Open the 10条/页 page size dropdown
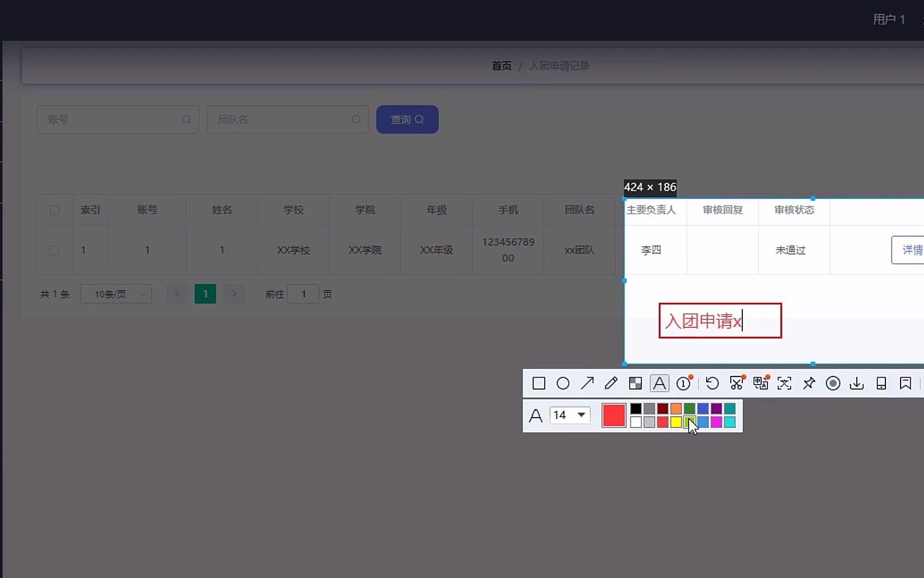Image resolution: width=924 pixels, height=578 pixels. pyautogui.click(x=116, y=294)
